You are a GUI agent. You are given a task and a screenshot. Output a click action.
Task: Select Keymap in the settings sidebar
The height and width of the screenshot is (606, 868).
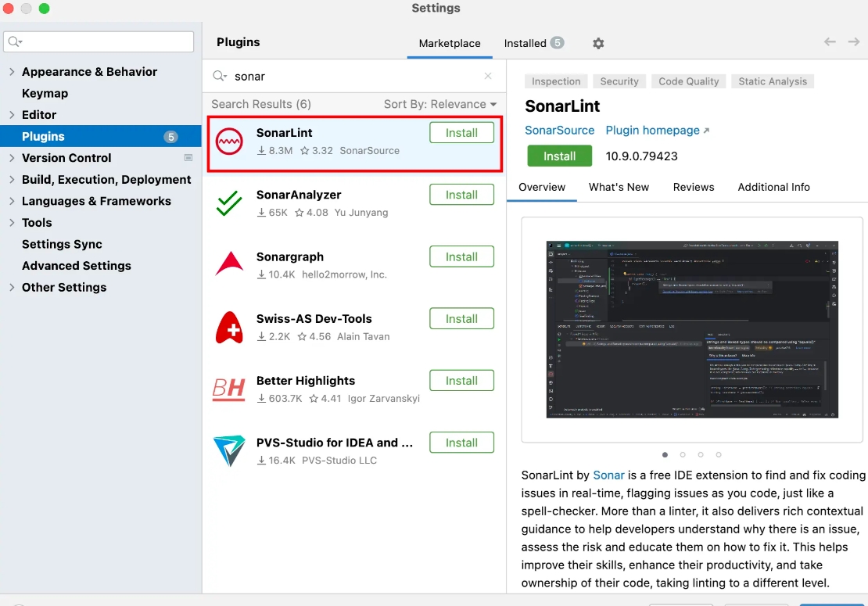[45, 93]
